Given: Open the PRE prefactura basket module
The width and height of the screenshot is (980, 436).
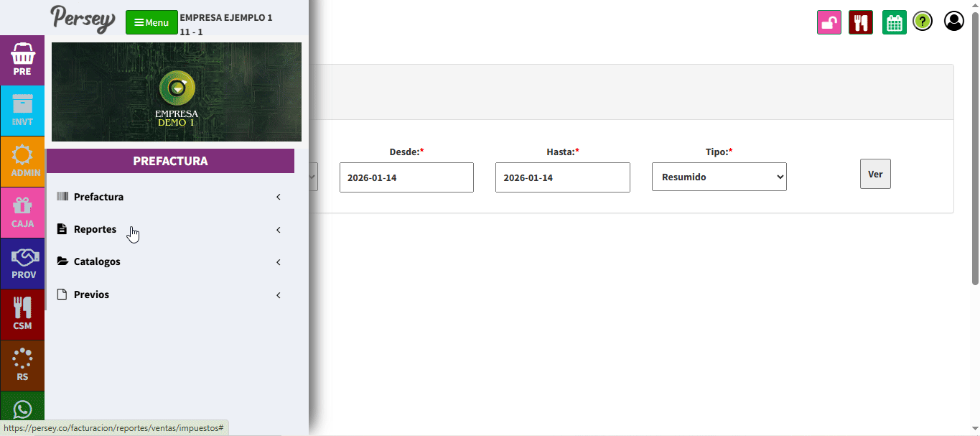Looking at the screenshot, I should [x=22, y=60].
